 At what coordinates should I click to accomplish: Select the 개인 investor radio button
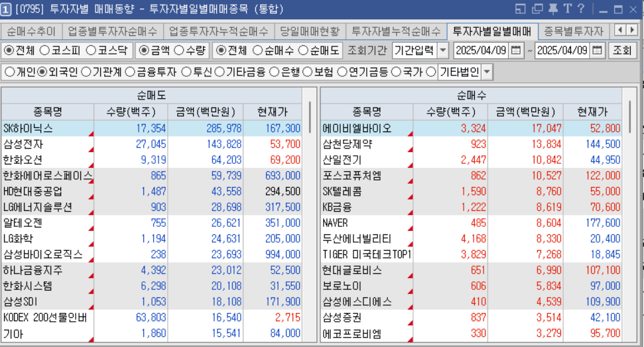[9, 72]
